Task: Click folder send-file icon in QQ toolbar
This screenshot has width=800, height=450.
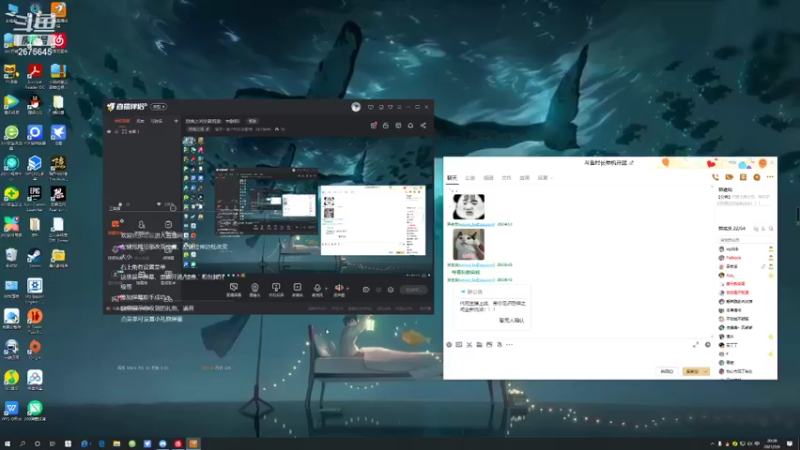Action: coord(479,345)
